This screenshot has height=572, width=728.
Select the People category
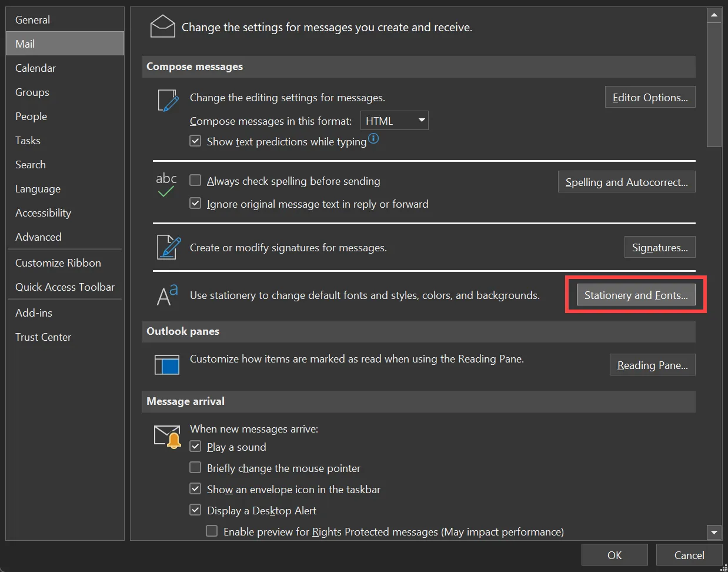(x=65, y=116)
